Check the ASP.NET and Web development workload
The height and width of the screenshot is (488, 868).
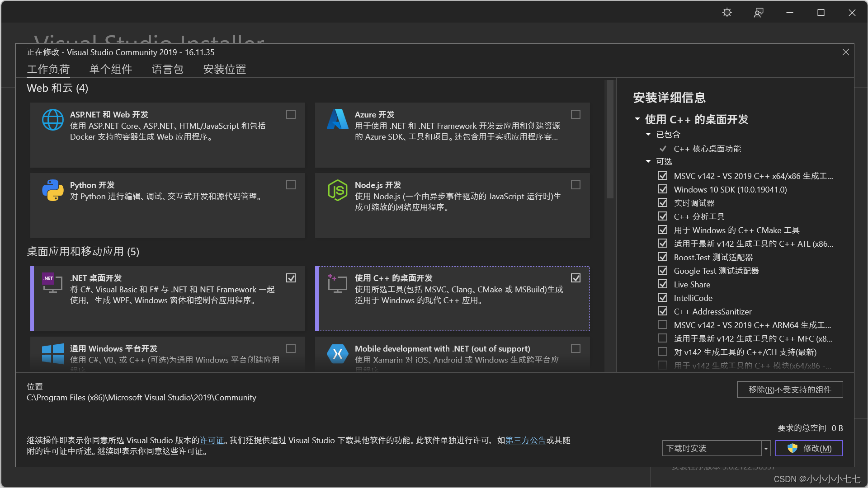click(x=291, y=115)
